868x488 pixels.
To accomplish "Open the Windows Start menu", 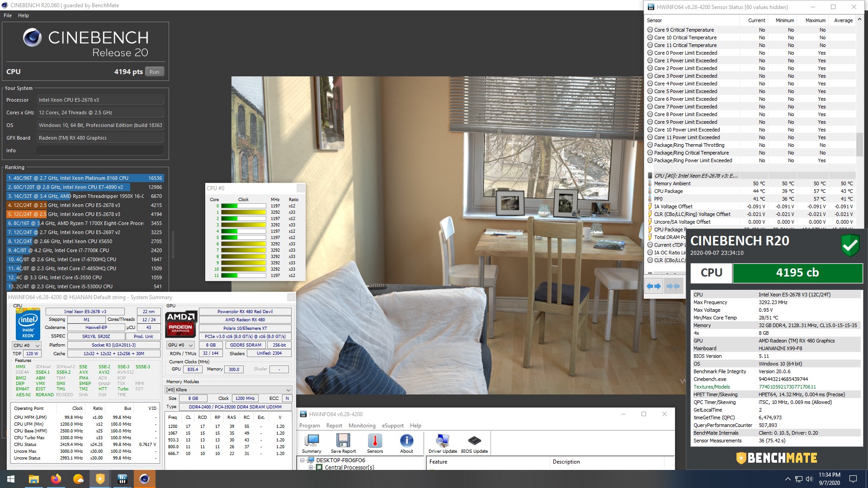I will 11,479.
